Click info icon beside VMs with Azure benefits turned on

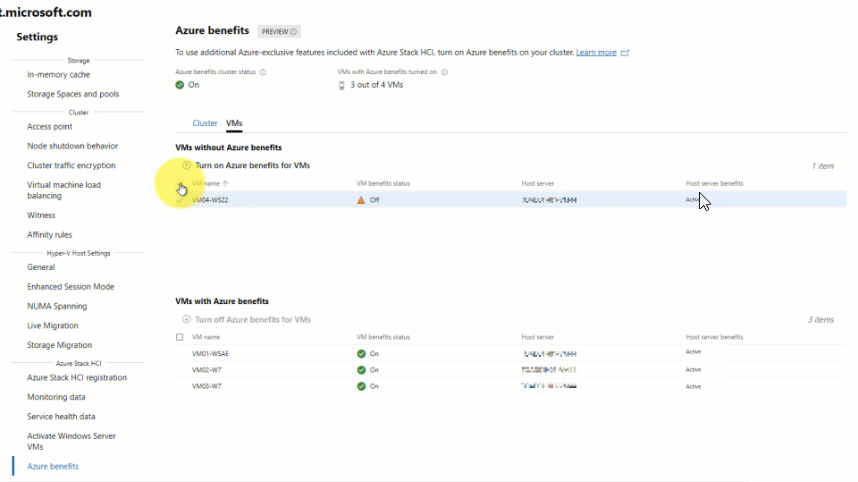[x=444, y=72]
